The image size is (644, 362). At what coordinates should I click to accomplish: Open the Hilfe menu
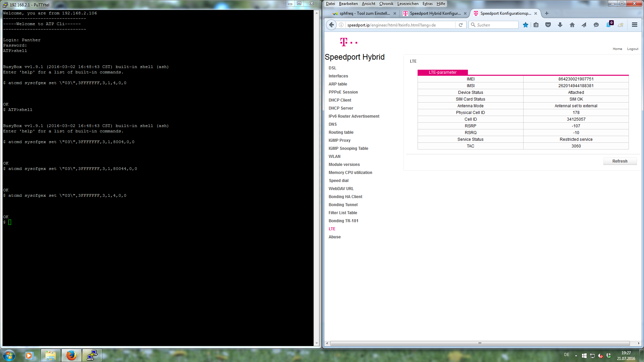pos(441,4)
